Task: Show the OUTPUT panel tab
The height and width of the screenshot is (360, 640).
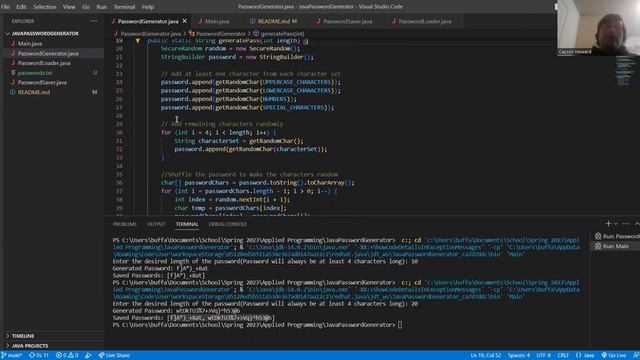Action: click(156, 224)
